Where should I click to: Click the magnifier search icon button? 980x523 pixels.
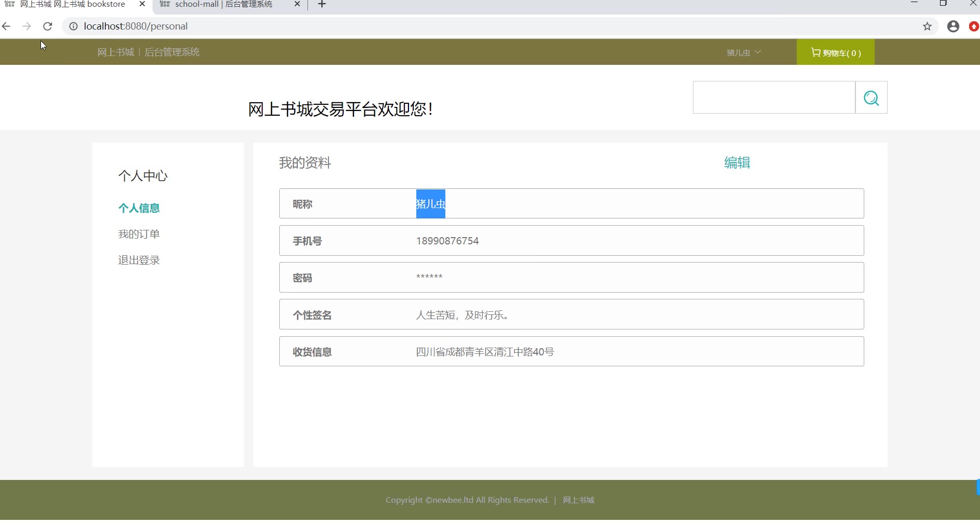pos(871,98)
